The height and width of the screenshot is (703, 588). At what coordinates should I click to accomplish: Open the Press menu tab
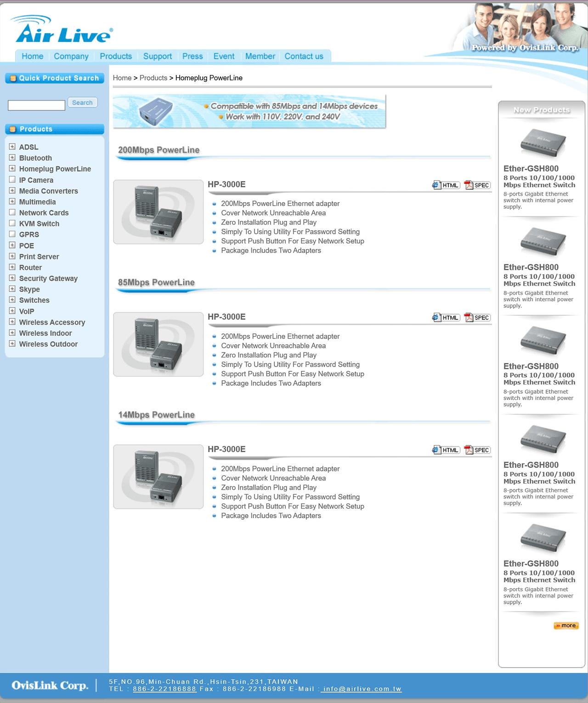[x=192, y=56]
